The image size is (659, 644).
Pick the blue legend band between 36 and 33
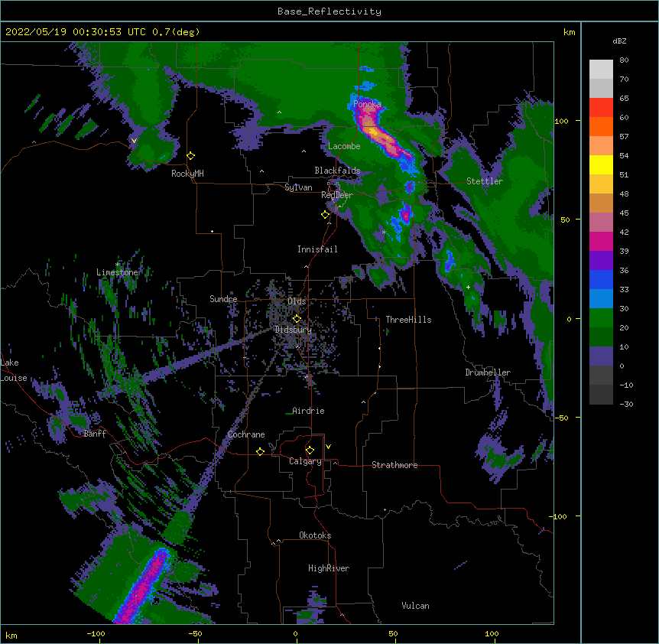click(601, 280)
